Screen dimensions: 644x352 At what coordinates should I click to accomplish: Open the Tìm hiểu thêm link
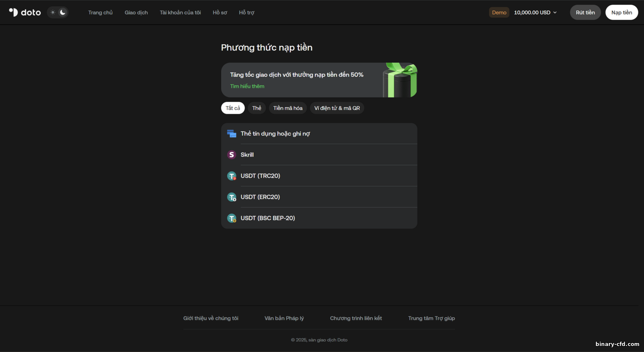247,86
